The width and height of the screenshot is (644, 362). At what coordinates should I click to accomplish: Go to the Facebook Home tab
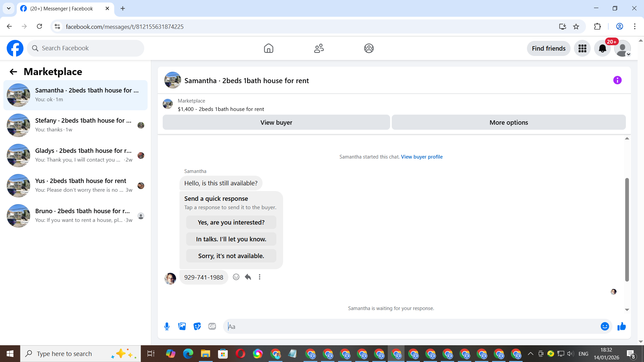pyautogui.click(x=268, y=48)
